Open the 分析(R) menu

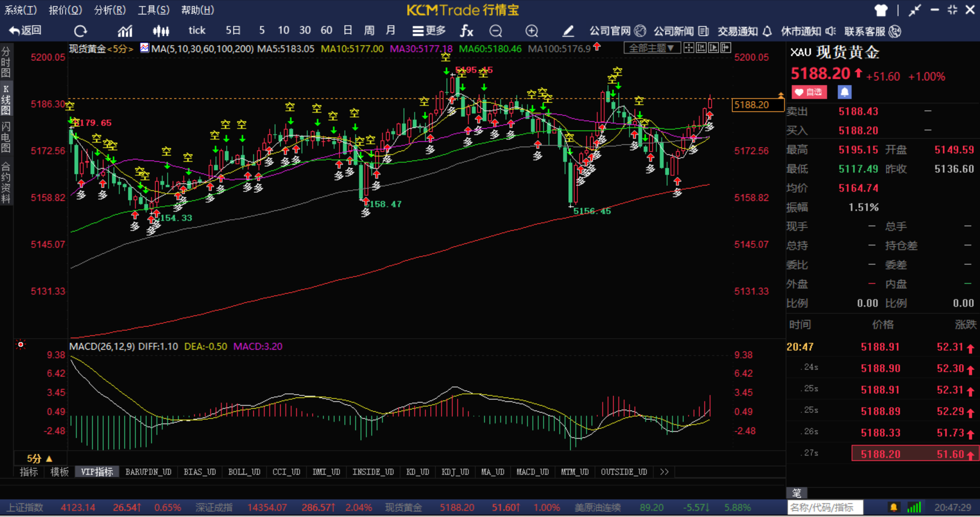[110, 10]
